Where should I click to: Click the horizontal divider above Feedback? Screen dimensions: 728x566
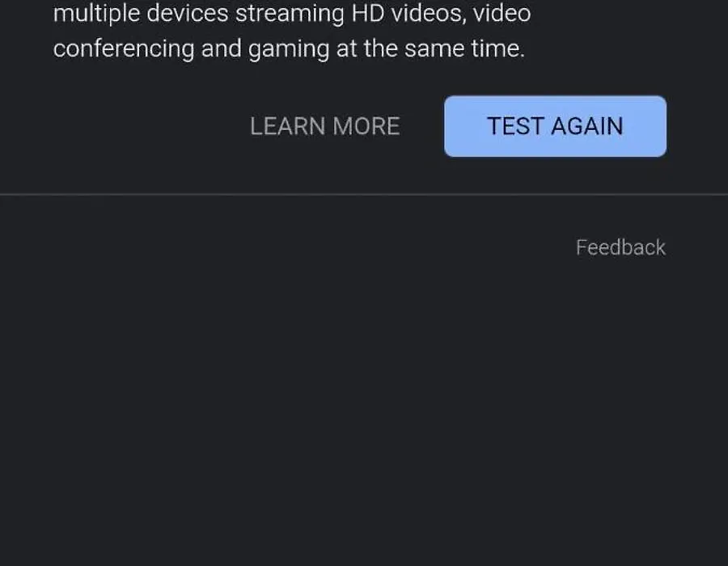point(364,194)
